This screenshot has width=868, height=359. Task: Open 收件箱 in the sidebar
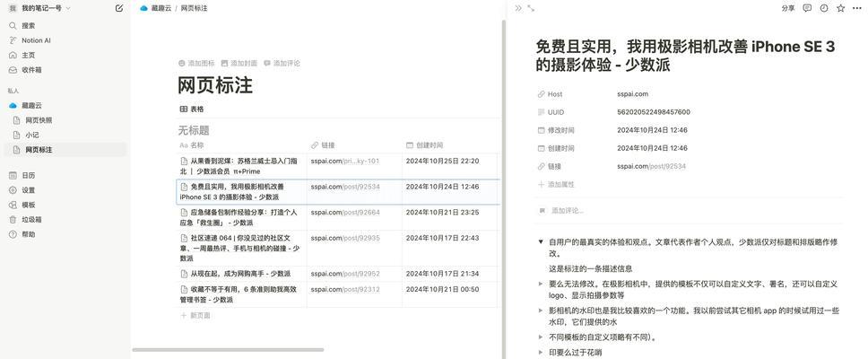[x=31, y=70]
